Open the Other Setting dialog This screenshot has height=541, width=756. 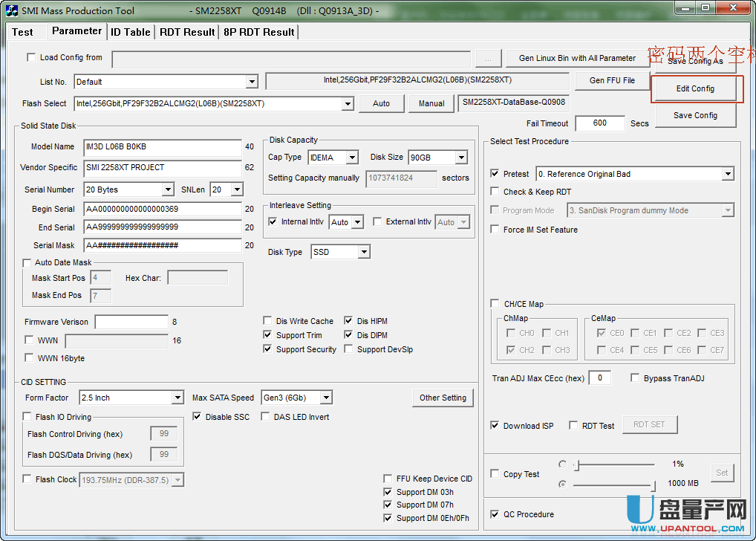click(x=443, y=398)
